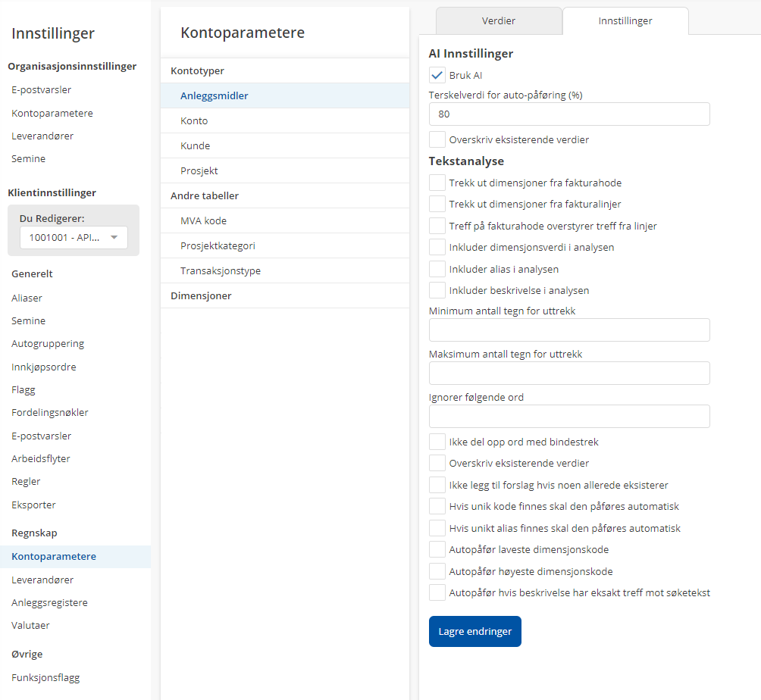Tick Autopåfør laveste dimensjonskode
This screenshot has width=761, height=700.
[x=437, y=549]
